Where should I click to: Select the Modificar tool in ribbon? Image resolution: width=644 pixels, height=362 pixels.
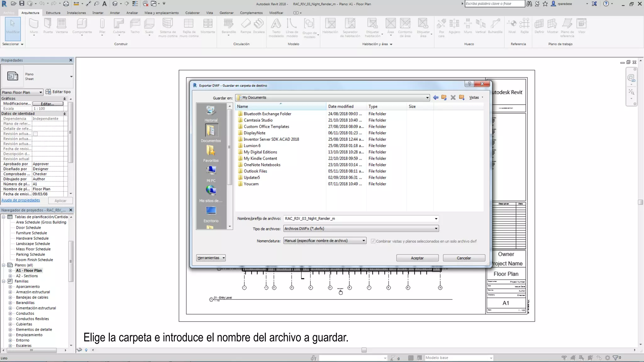pyautogui.click(x=13, y=29)
